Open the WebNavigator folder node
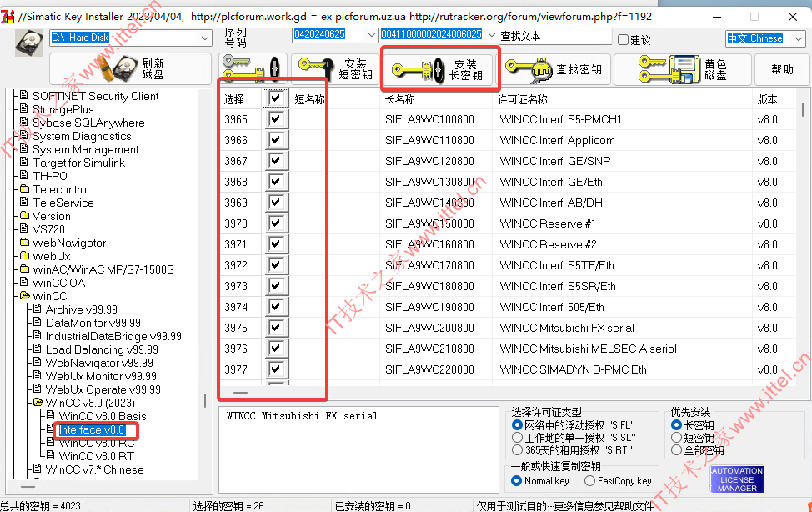 coord(69,243)
